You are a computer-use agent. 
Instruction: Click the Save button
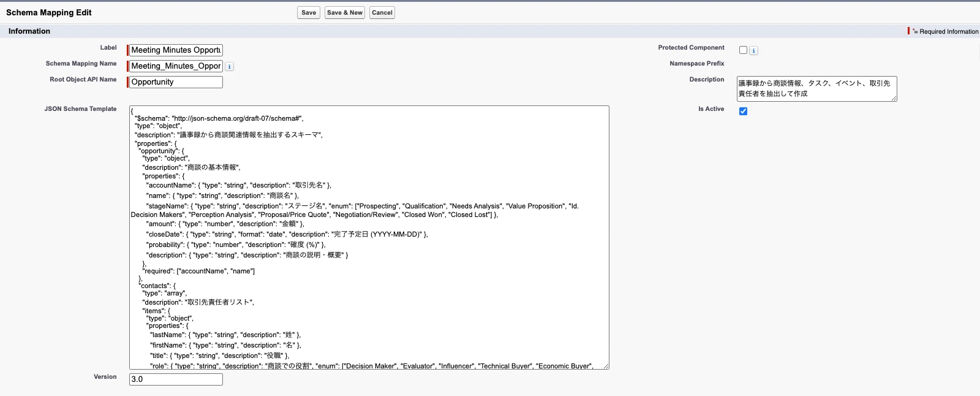tap(309, 12)
